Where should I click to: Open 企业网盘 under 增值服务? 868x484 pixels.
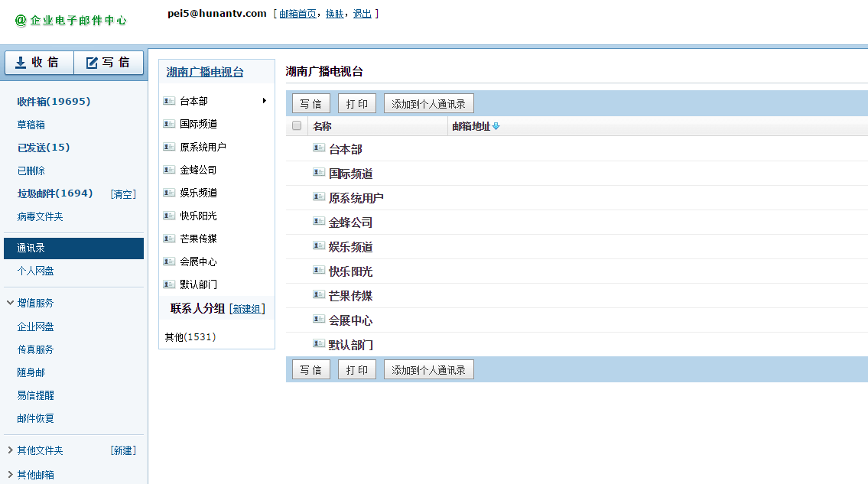(x=35, y=326)
